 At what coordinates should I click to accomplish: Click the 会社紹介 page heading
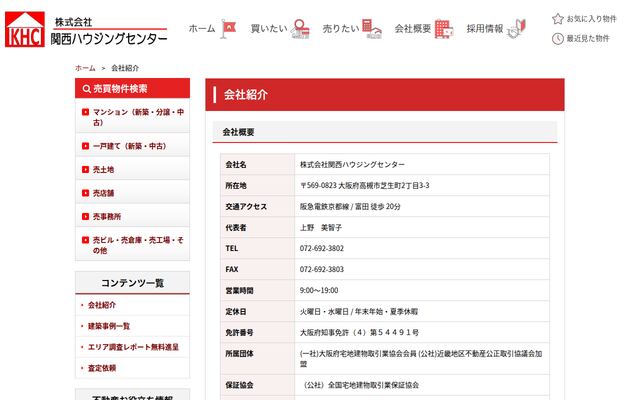coord(245,95)
